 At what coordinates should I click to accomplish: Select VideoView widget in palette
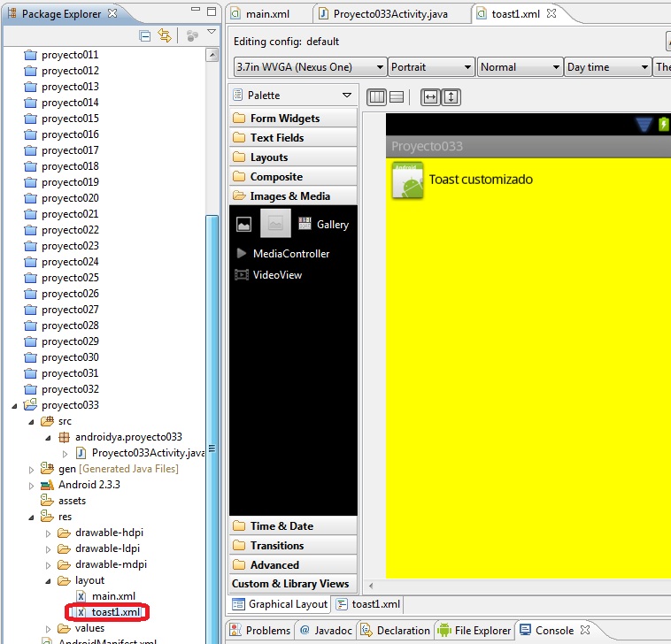pos(269,275)
